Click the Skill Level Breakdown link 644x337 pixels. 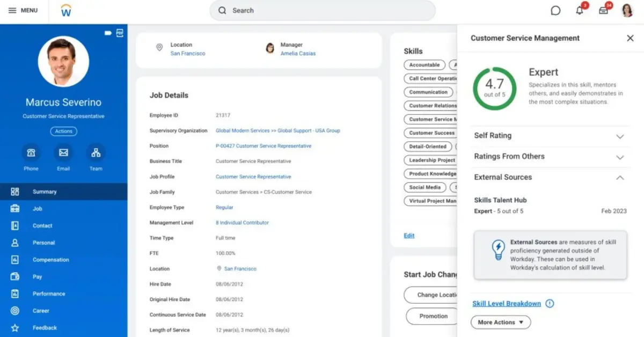tap(507, 303)
